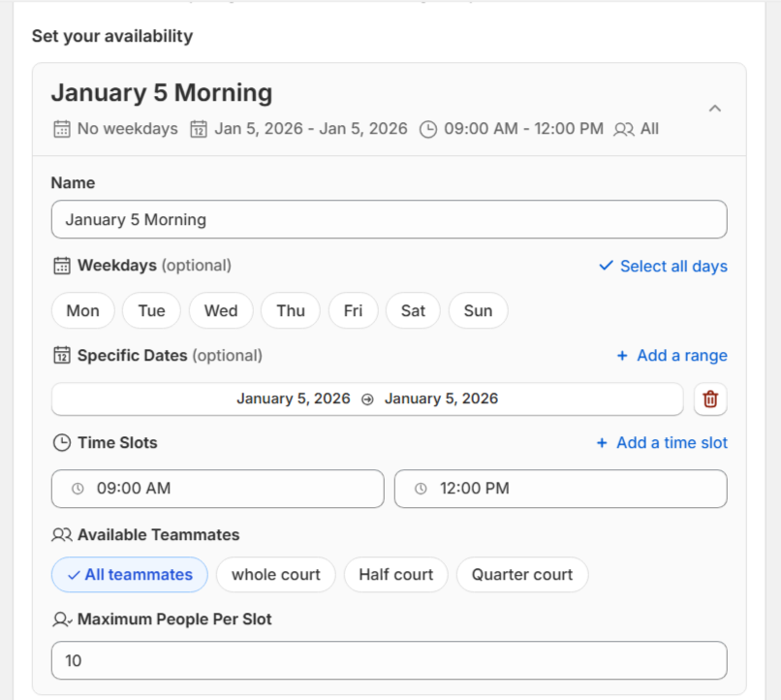781x700 pixels.
Task: Toggle the Mon weekday chip
Action: pos(82,311)
